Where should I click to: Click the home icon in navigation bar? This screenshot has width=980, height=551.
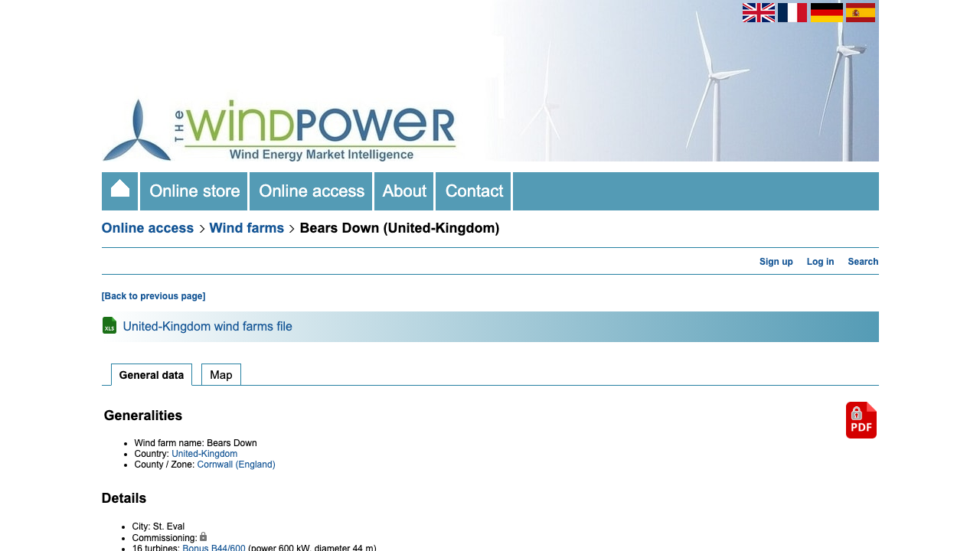click(x=119, y=191)
